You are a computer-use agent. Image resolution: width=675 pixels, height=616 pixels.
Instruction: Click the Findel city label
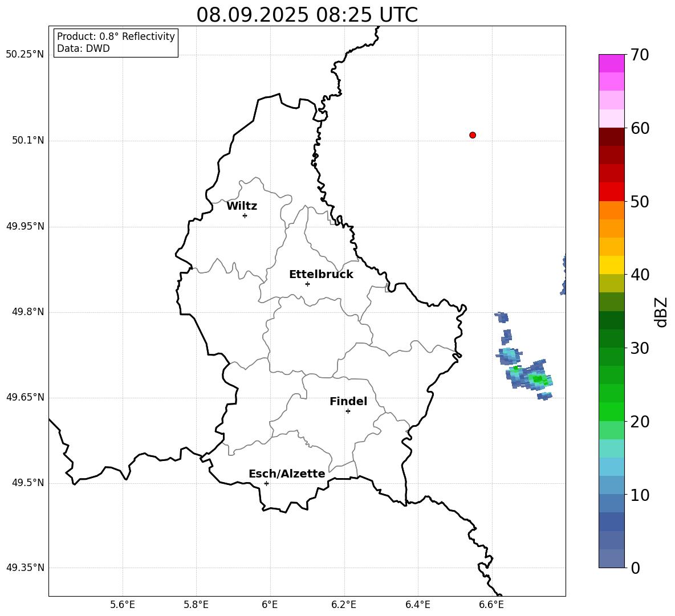tap(348, 401)
